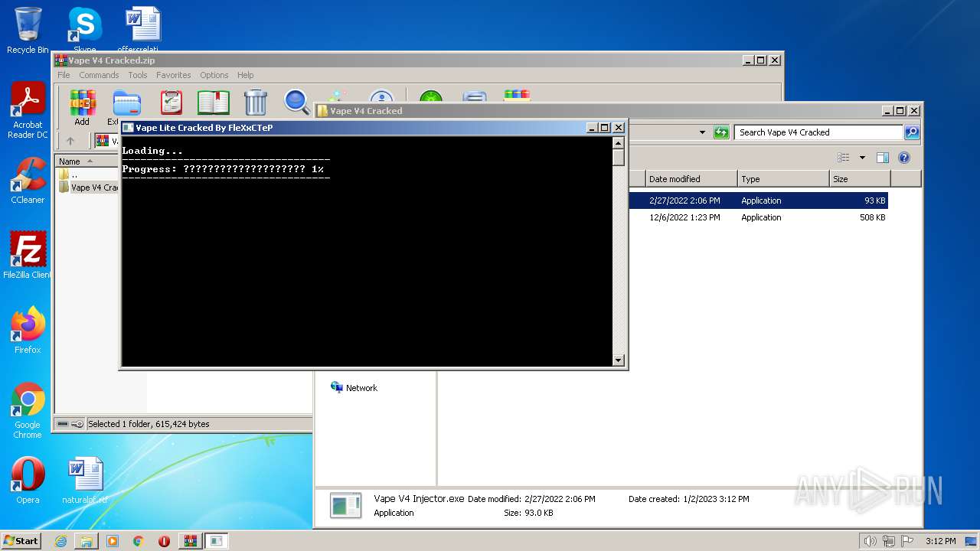Screen dimensions: 980x551
Task: Open Explorer's help question mark icon
Action: [904, 158]
